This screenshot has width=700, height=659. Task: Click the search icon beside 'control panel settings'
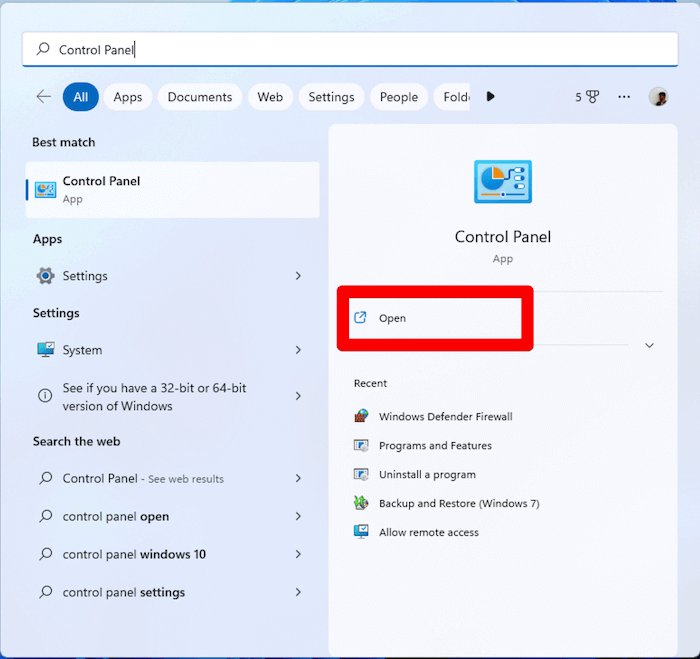pyautogui.click(x=46, y=592)
